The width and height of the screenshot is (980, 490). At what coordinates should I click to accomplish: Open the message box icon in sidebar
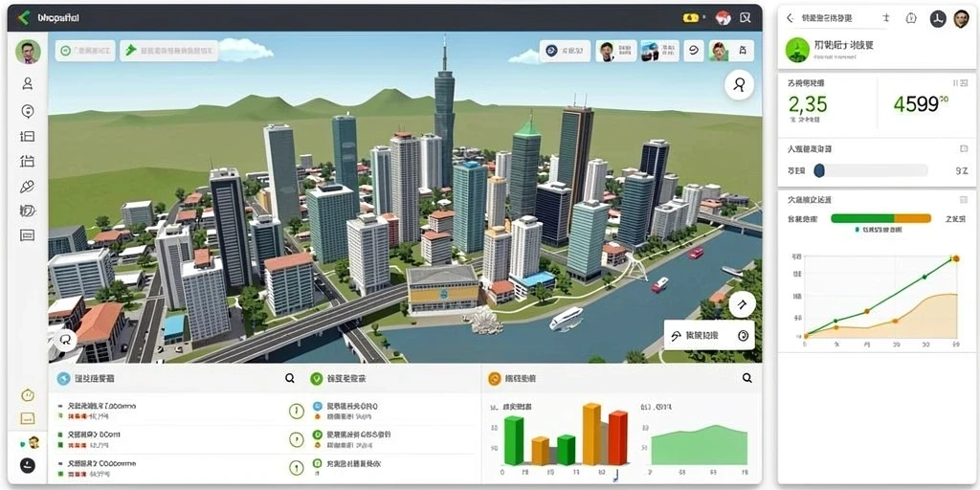[x=28, y=235]
